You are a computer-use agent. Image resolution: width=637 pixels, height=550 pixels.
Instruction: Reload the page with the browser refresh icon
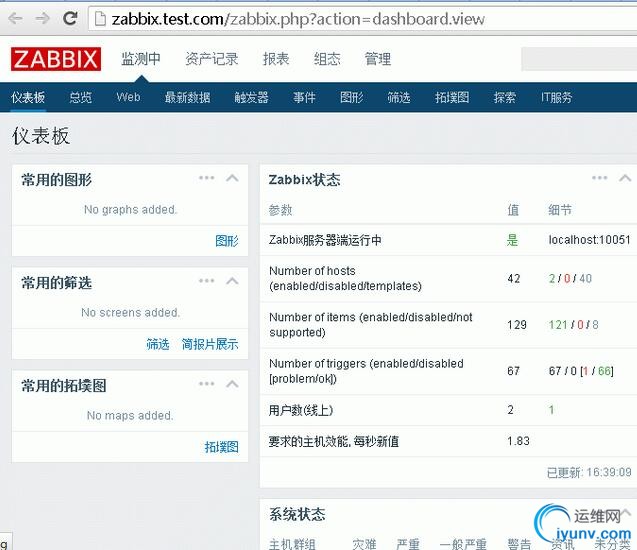[70, 18]
